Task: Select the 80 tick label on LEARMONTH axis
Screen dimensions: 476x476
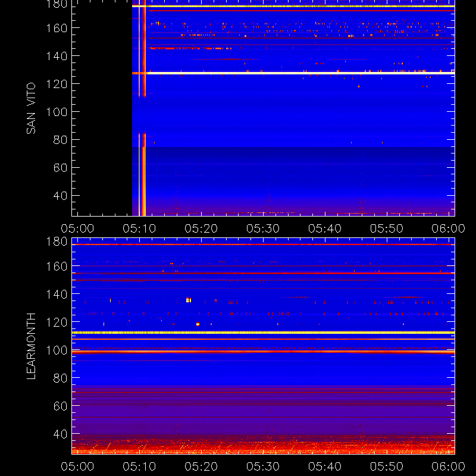Action: pos(60,378)
